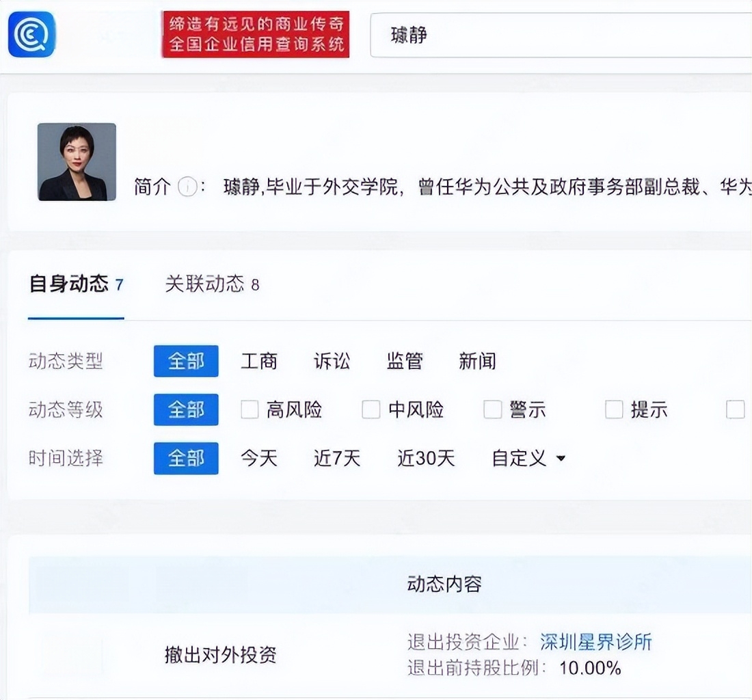Choose the 今天 time filter
Image resolution: width=752 pixels, height=700 pixels.
click(259, 459)
